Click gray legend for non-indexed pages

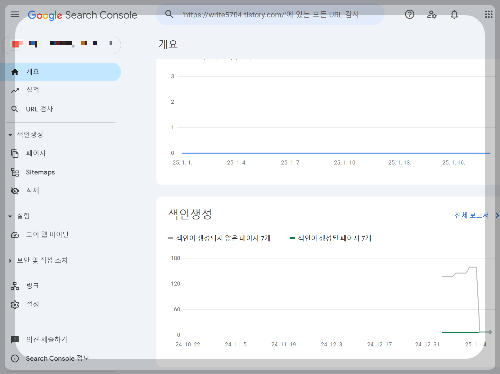pos(219,238)
